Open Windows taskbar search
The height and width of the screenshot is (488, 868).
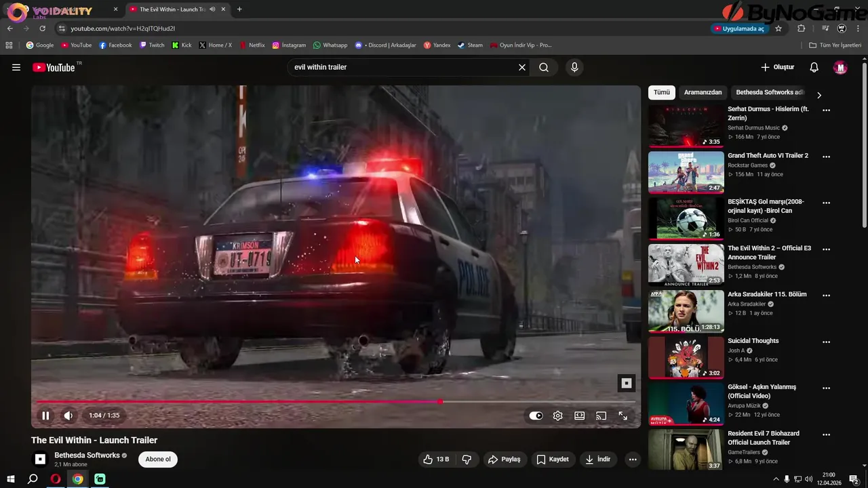33,479
